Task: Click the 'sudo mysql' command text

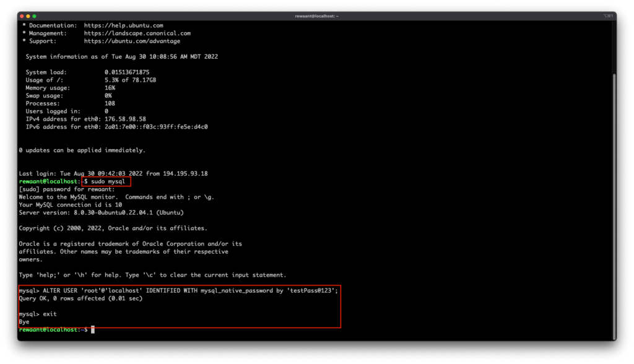Action: click(x=108, y=181)
